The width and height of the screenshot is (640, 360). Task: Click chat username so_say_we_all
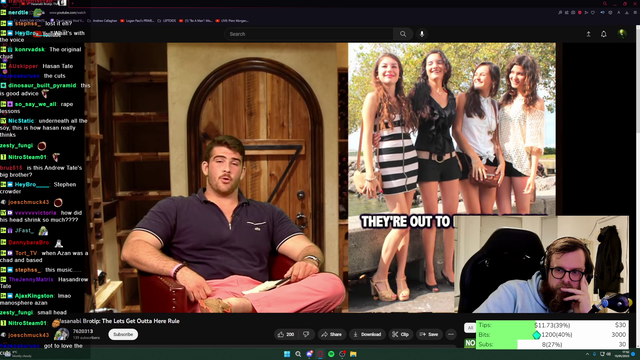[36, 104]
